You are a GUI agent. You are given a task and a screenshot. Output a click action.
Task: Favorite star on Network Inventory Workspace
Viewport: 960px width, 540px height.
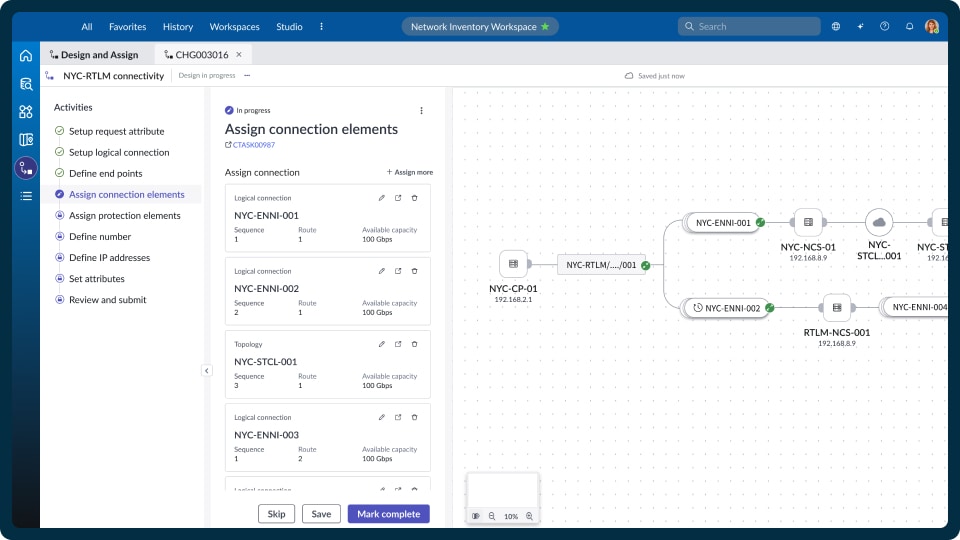[x=545, y=26]
